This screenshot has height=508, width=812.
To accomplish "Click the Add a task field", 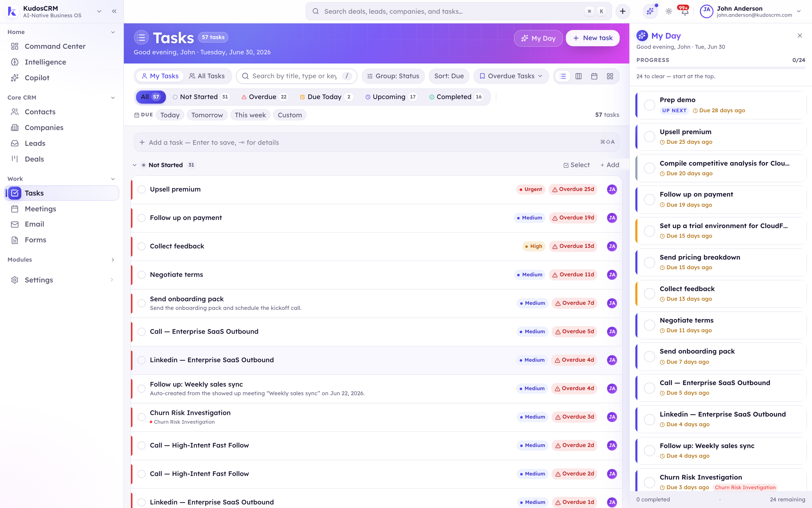I will (x=377, y=142).
